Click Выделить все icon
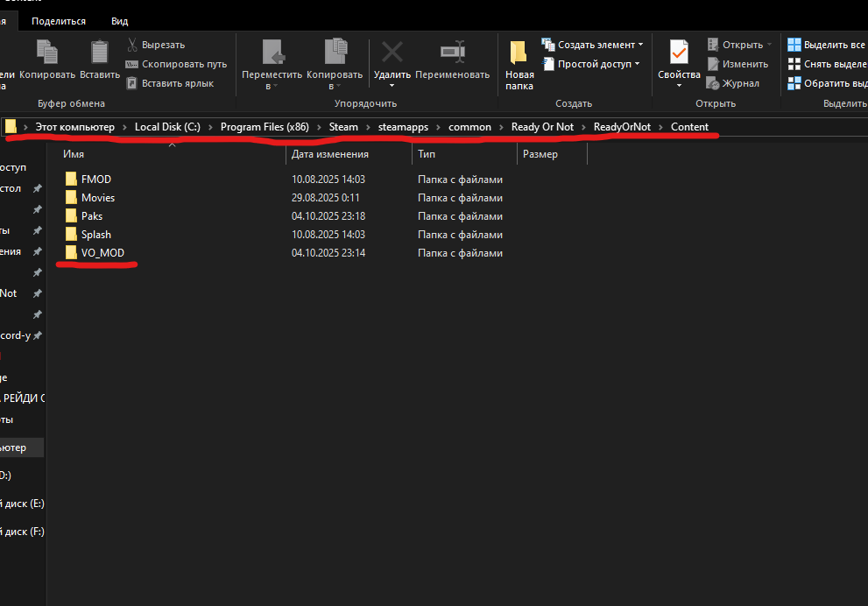868x606 pixels. 794,45
